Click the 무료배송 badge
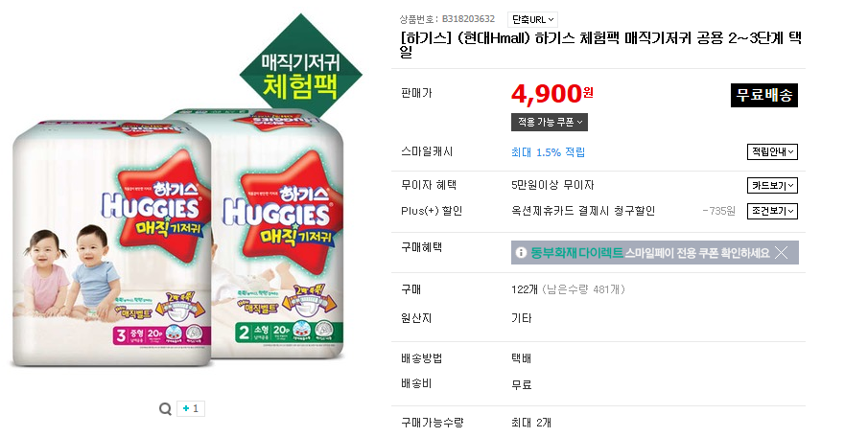The height and width of the screenshot is (437, 868). [763, 95]
